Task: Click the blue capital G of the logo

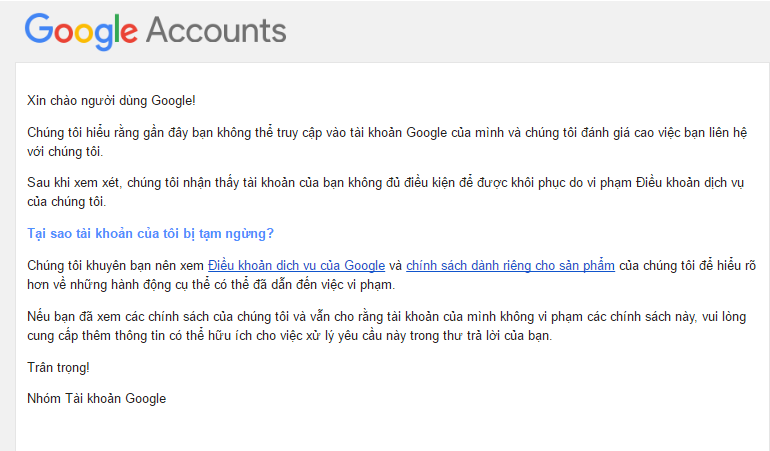Action: pyautogui.click(x=39, y=30)
